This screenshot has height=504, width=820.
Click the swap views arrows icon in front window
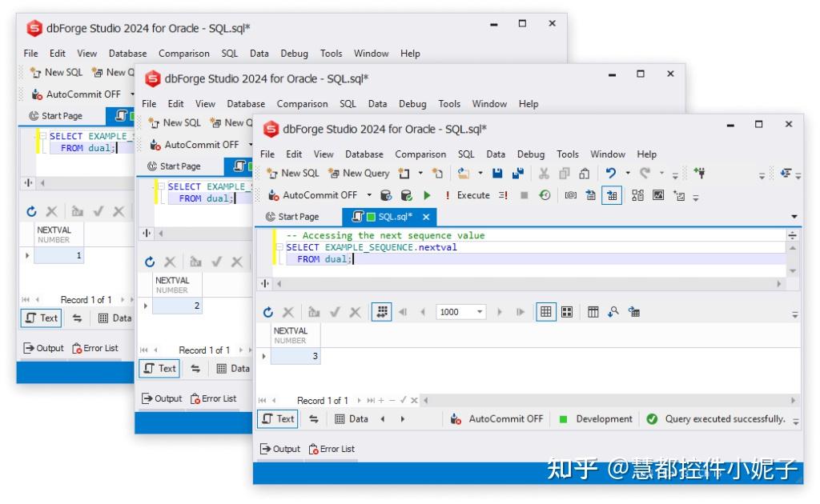(x=314, y=419)
